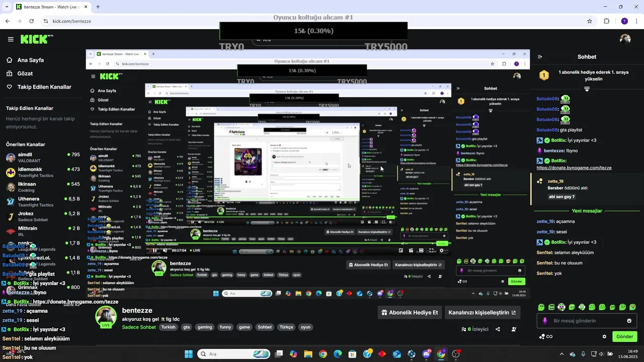The width and height of the screenshot is (644, 362).
Task: Open Discord from the taskbar
Action: [x=427, y=354]
